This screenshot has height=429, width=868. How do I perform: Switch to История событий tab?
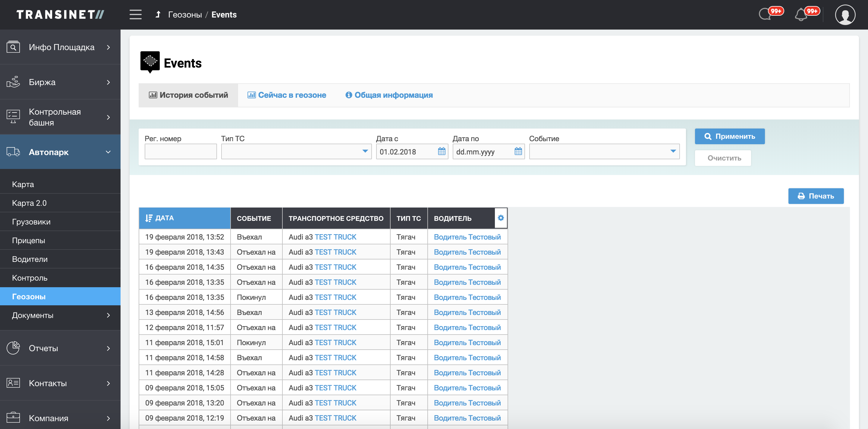188,95
